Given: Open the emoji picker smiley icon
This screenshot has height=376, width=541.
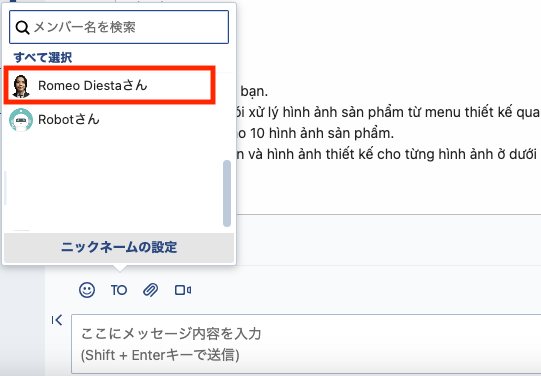Looking at the screenshot, I should point(87,290).
